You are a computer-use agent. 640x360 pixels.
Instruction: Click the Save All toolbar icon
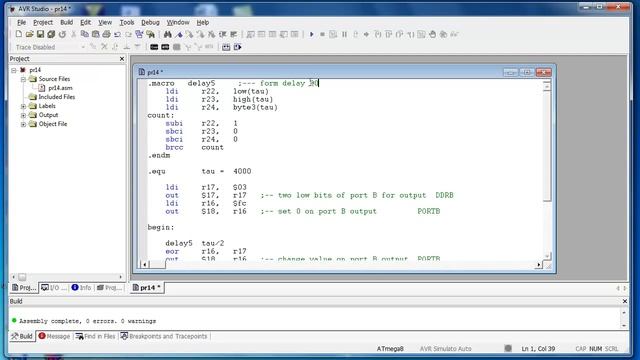coord(51,35)
